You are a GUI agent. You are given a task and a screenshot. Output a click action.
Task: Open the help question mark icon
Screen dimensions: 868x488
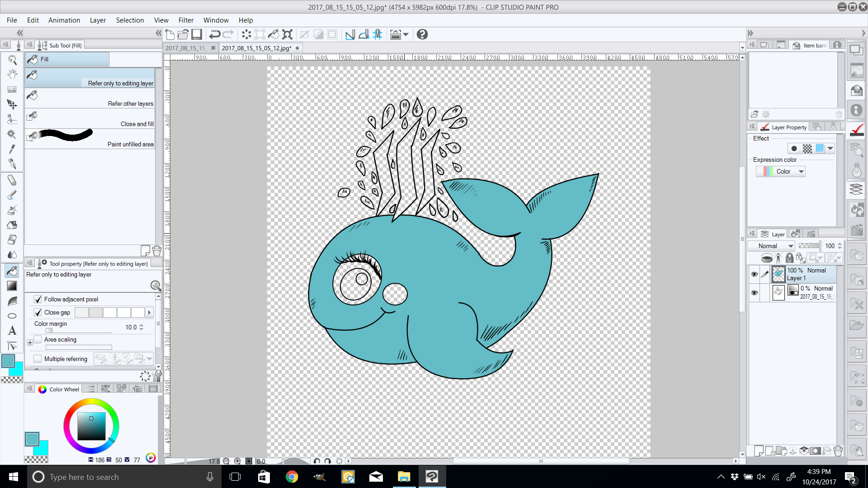pyautogui.click(x=422, y=34)
